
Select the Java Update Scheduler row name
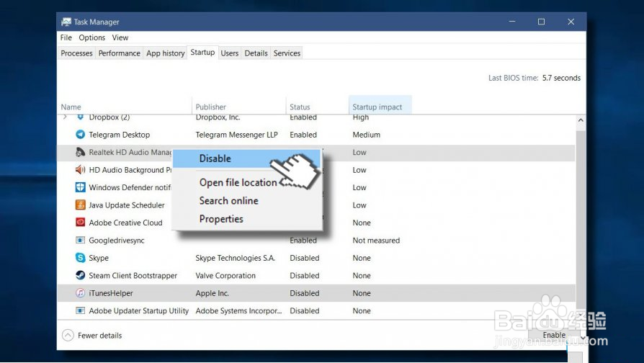click(x=127, y=205)
